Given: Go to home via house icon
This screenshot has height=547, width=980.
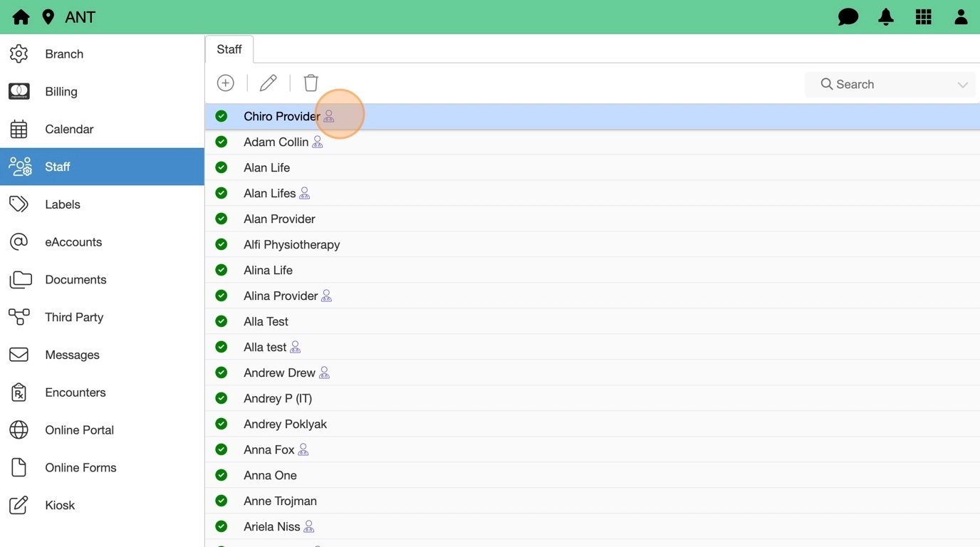Looking at the screenshot, I should pyautogui.click(x=21, y=17).
